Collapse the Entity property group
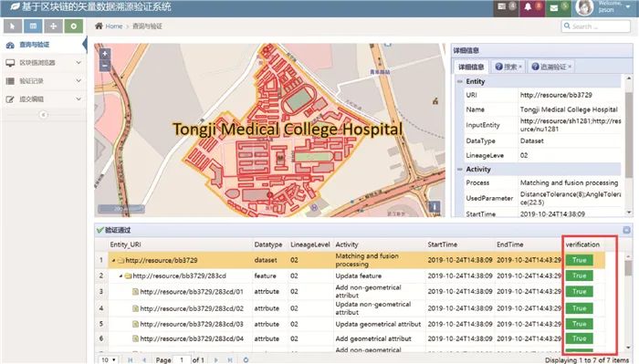 (x=460, y=81)
